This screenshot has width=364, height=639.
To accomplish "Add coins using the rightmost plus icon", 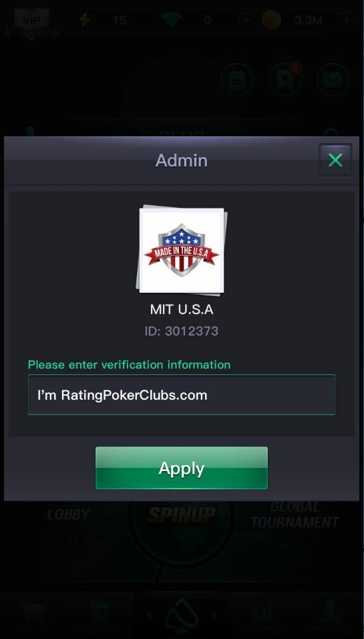I will tap(347, 19).
